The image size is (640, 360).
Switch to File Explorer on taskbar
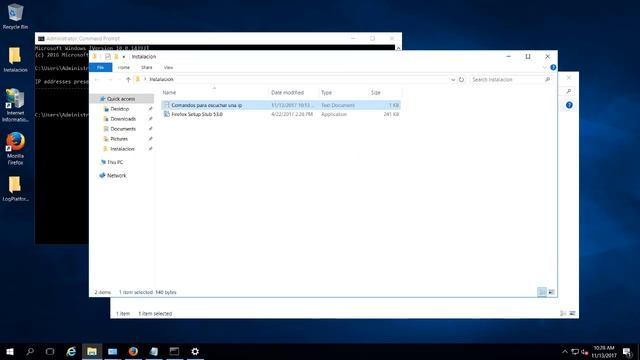click(x=92, y=351)
